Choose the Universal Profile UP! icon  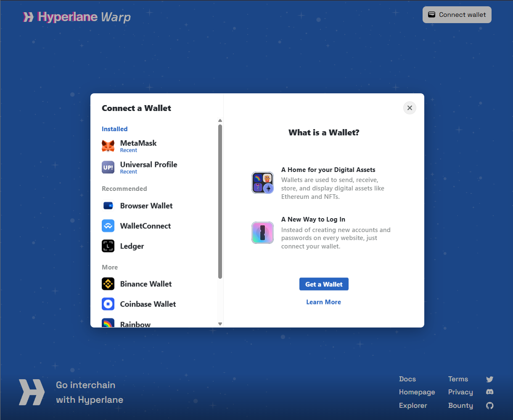tap(108, 167)
